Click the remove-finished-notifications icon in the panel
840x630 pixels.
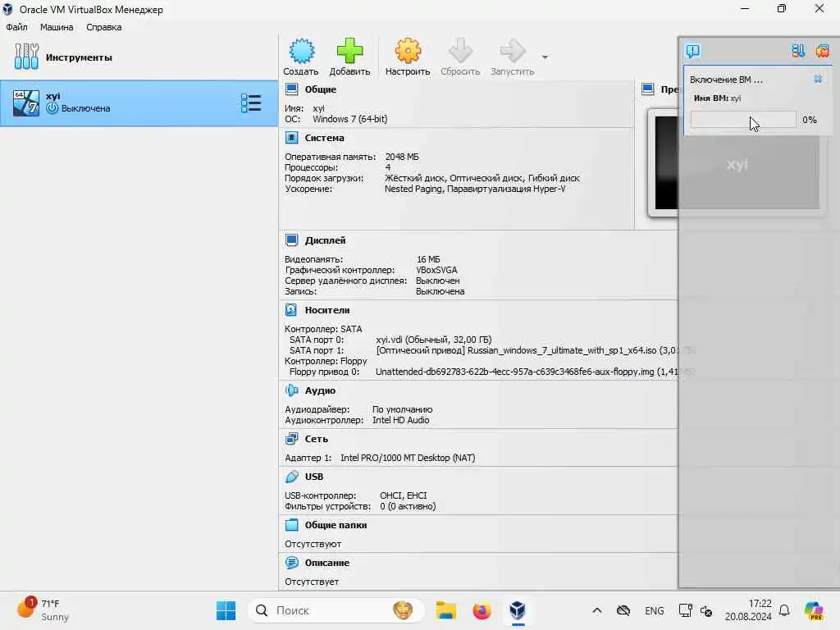[822, 51]
